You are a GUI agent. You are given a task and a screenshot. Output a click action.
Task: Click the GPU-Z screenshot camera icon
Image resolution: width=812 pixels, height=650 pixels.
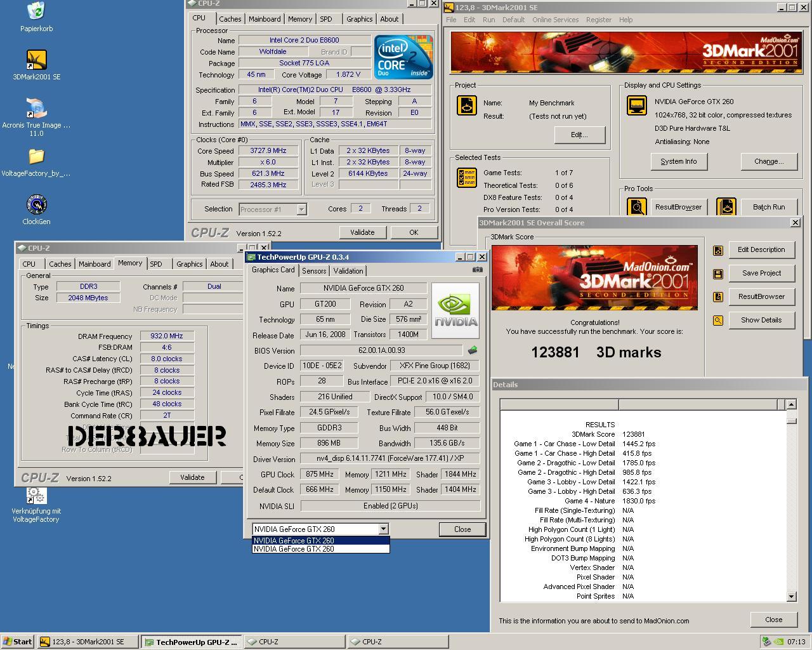tap(478, 270)
